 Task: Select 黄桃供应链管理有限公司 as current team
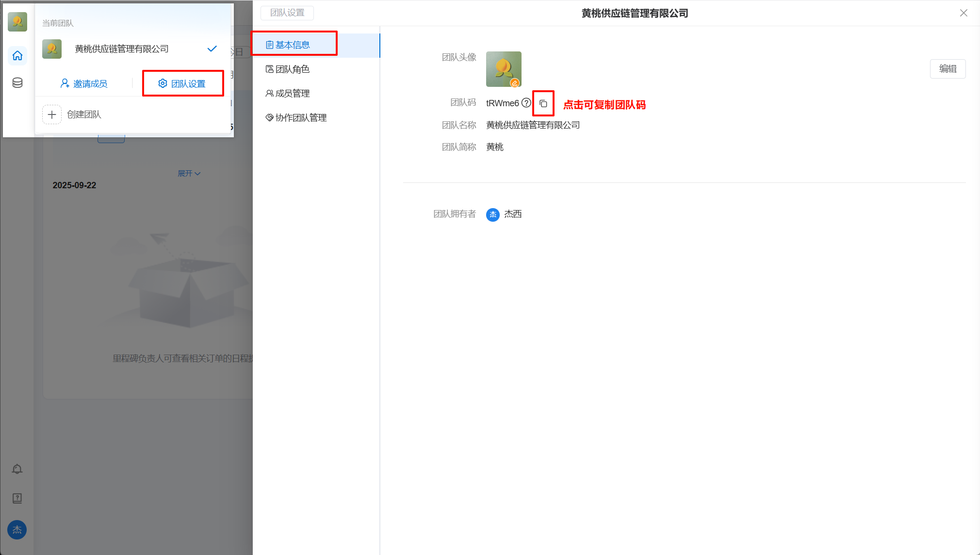tap(121, 49)
